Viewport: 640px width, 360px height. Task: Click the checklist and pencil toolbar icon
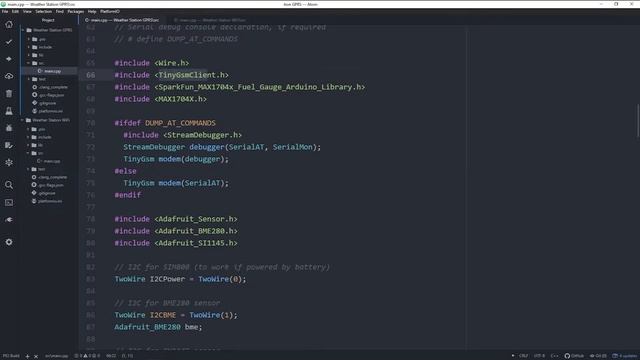click(x=9, y=145)
